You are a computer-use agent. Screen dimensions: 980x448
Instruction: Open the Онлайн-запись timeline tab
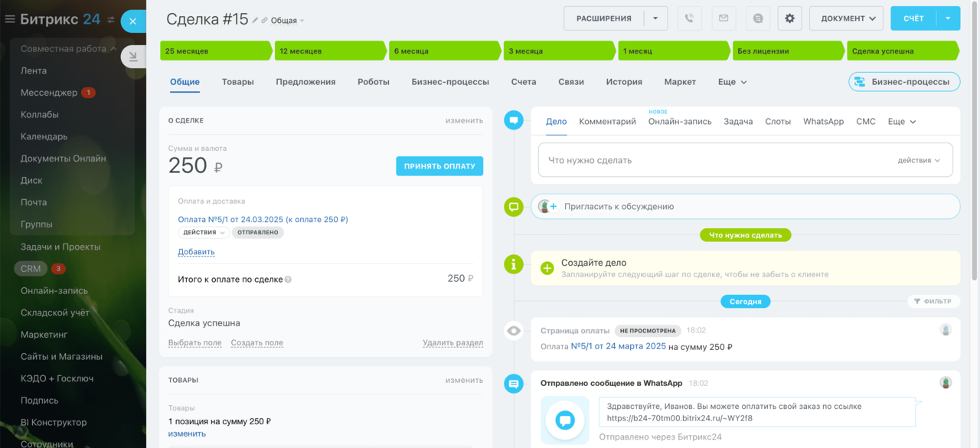[680, 122]
